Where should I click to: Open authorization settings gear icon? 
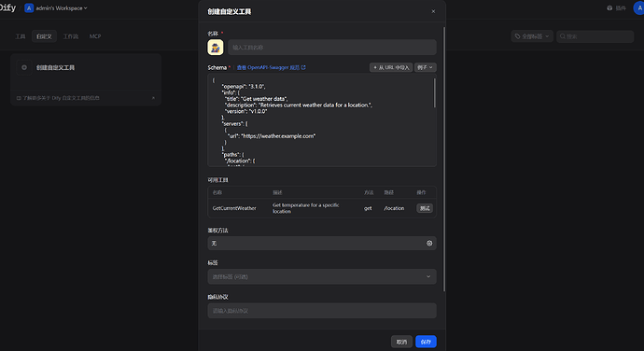[x=429, y=244]
